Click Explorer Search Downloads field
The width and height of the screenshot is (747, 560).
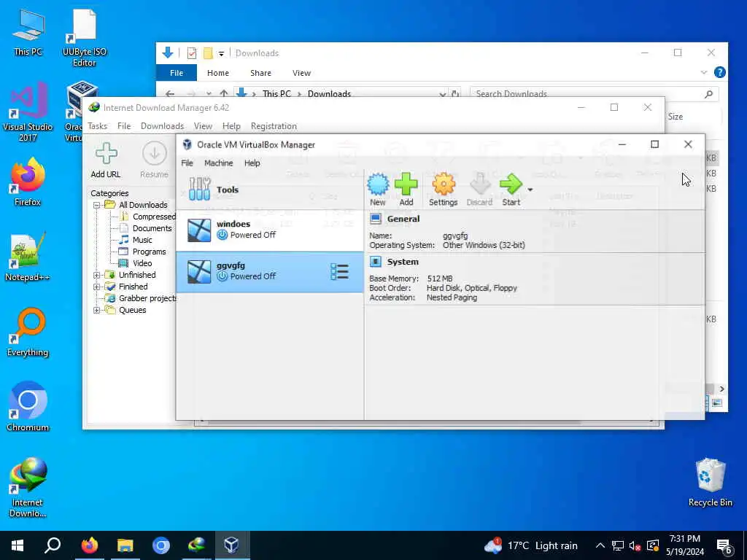coord(594,93)
